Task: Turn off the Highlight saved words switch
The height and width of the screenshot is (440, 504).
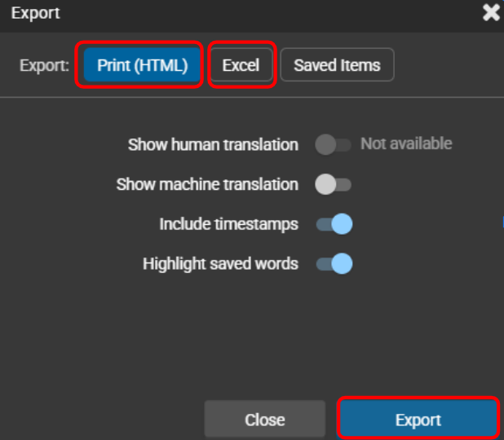Action: (334, 264)
